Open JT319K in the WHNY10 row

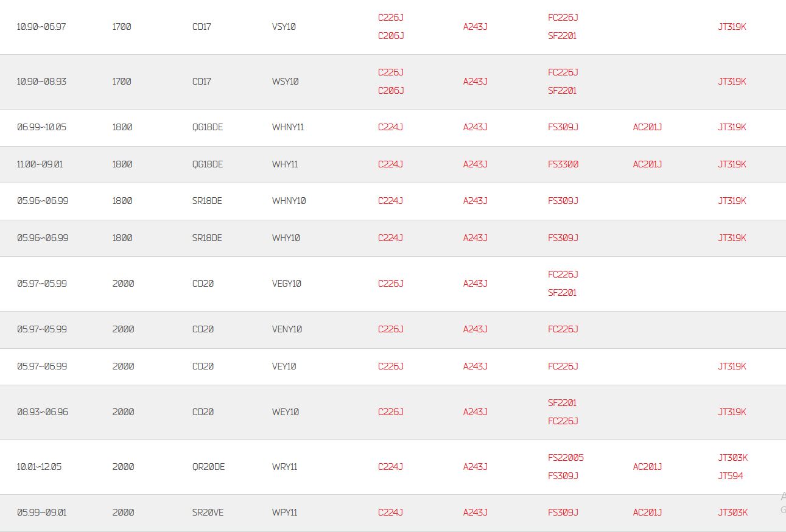(x=732, y=201)
